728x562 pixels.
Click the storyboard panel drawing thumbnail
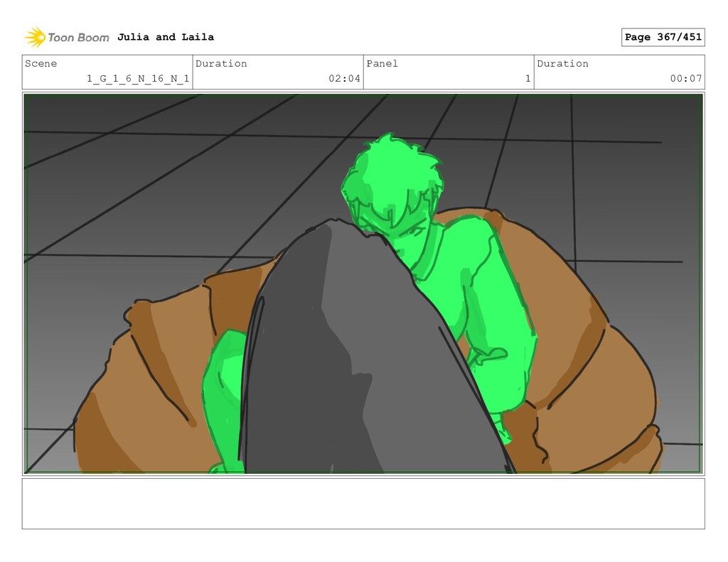(363, 283)
